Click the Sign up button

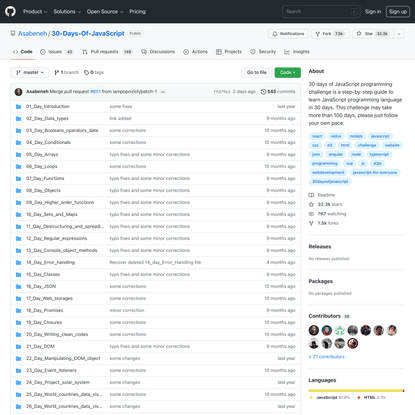398,11
